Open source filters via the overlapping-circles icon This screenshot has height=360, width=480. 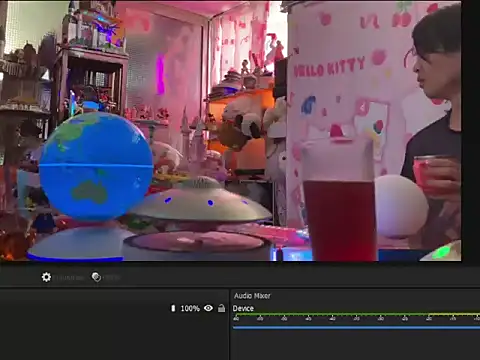(96, 277)
